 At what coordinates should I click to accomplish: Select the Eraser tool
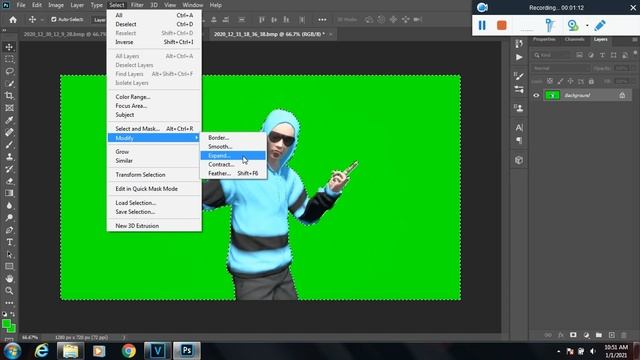pos(9,181)
